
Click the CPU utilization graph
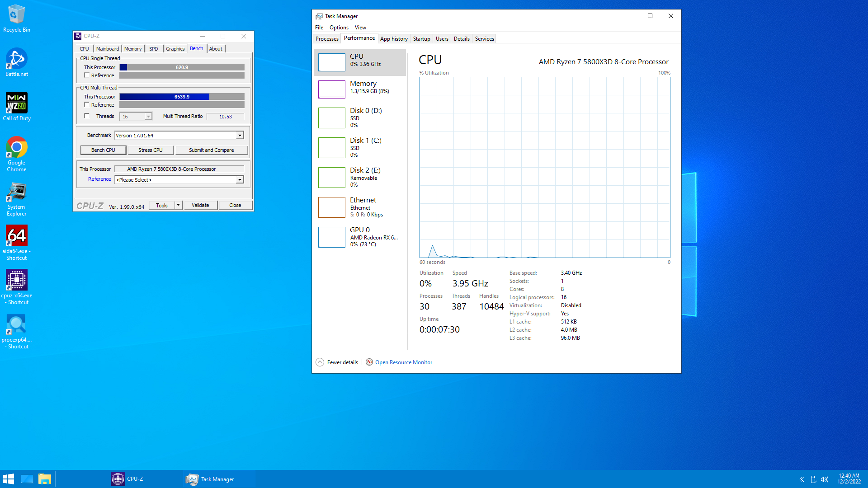(545, 167)
